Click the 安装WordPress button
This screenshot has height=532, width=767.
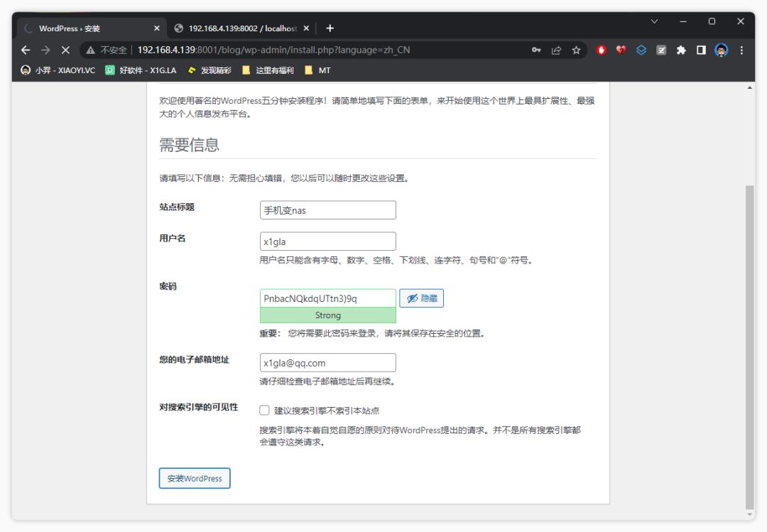194,478
